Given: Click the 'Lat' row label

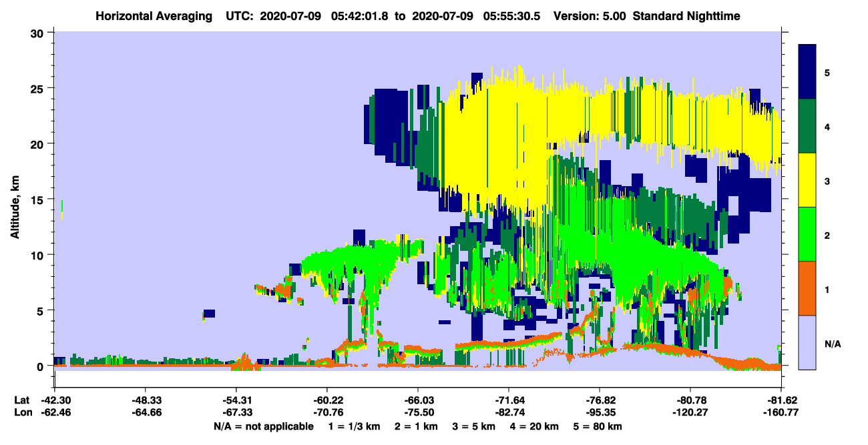Looking at the screenshot, I should [21, 400].
